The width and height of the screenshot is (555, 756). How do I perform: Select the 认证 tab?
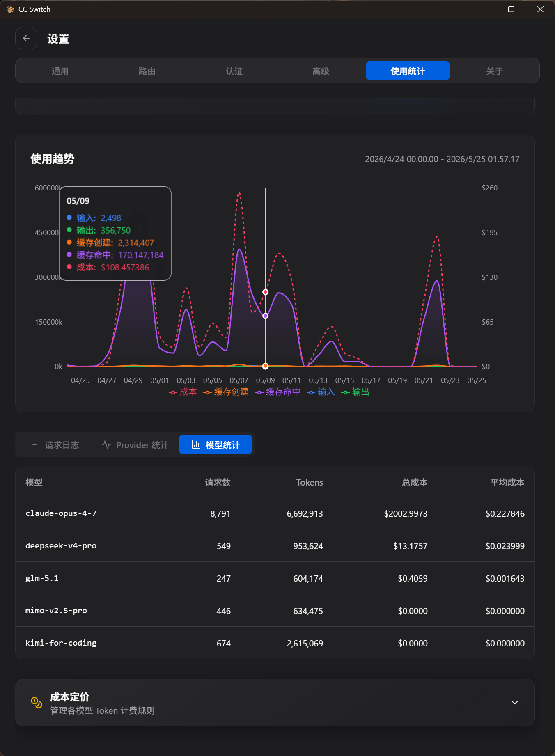234,71
